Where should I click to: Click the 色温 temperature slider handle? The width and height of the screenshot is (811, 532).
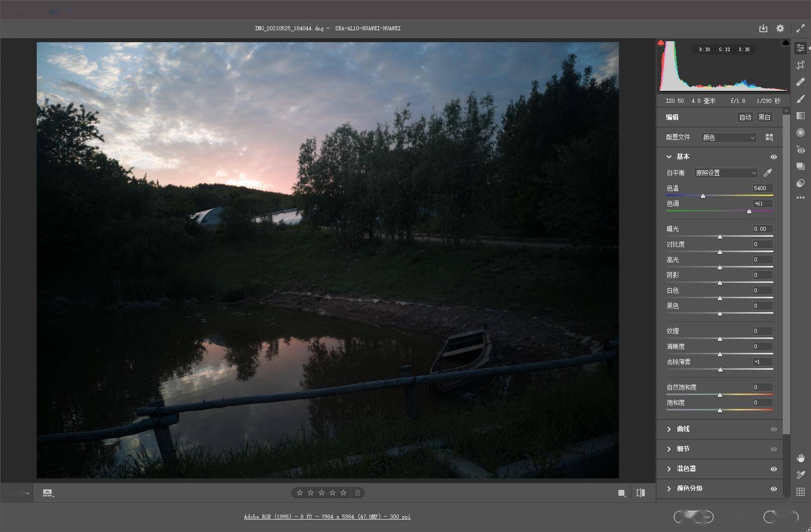pos(703,196)
